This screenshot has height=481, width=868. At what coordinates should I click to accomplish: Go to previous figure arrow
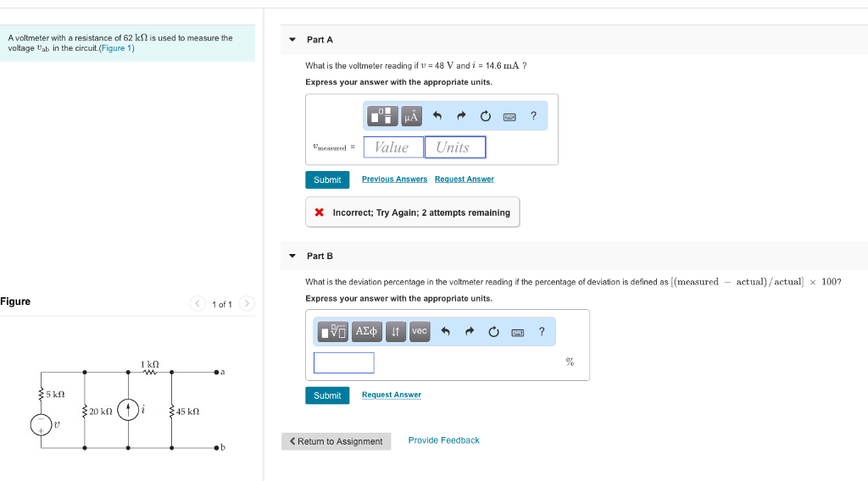pyautogui.click(x=198, y=303)
